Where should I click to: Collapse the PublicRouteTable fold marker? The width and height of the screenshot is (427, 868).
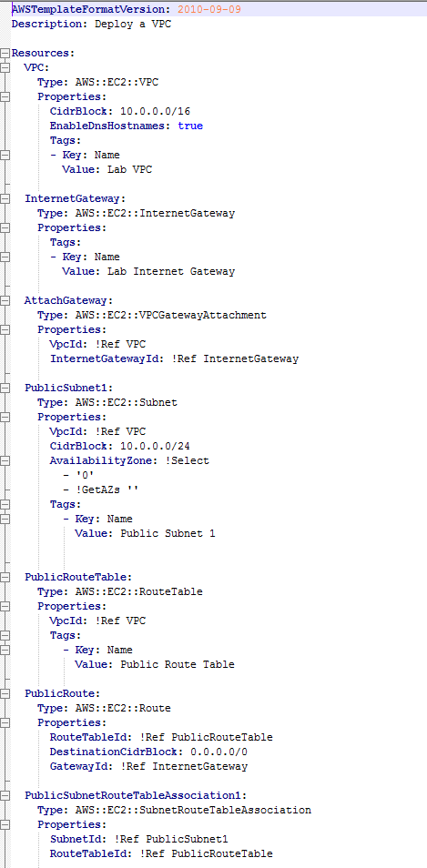point(5,577)
